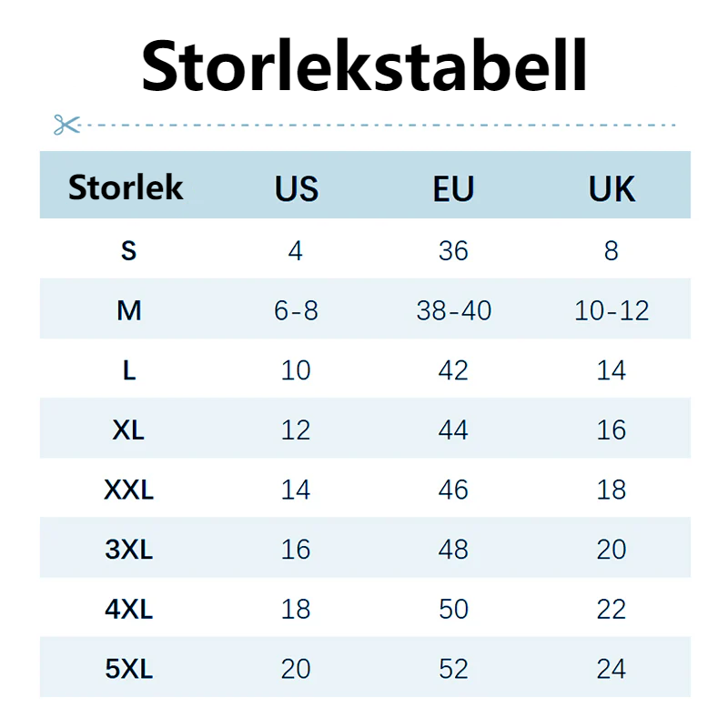The height and width of the screenshot is (728, 728).
Task: Select the Storlek column header
Action: pyautogui.click(x=126, y=187)
